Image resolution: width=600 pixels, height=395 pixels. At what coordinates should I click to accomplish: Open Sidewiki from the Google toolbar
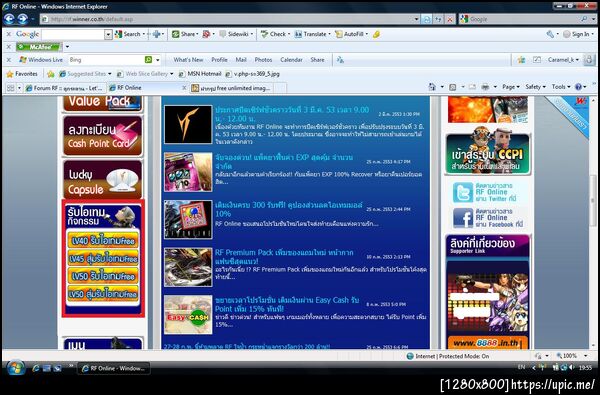click(x=236, y=34)
